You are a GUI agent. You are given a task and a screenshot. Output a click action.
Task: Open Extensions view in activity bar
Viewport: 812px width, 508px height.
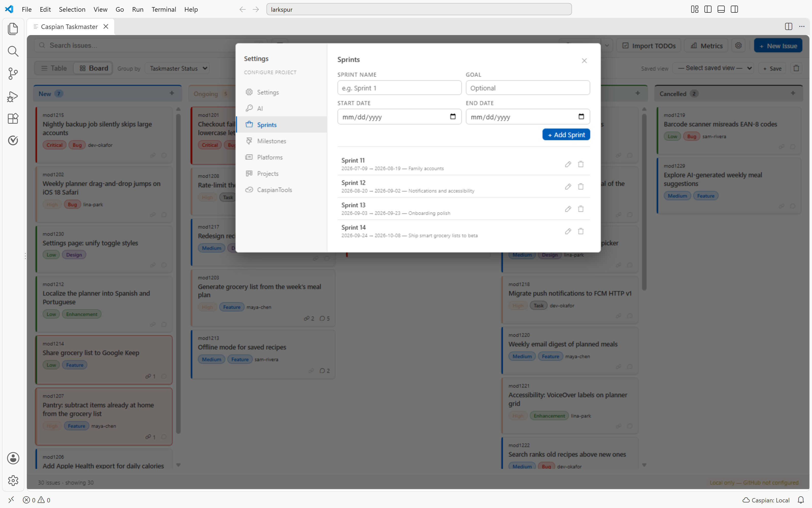13,118
